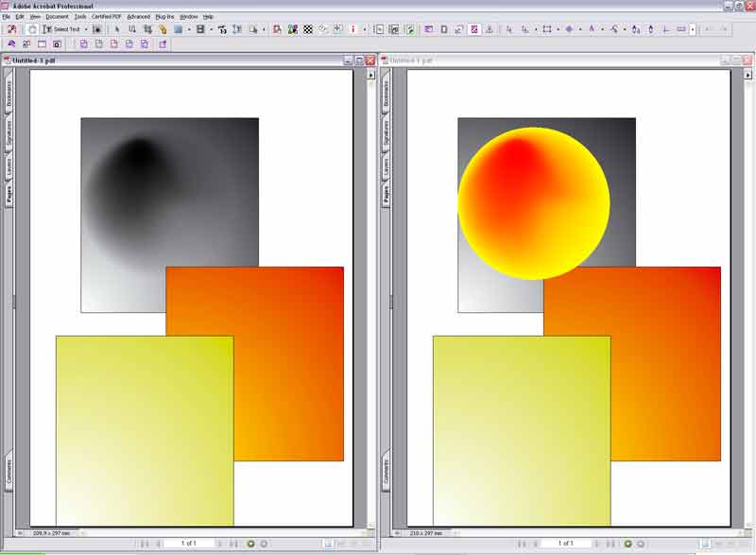Toggle the checkerboard transparency grid icon
The image size is (756, 555).
click(x=308, y=29)
